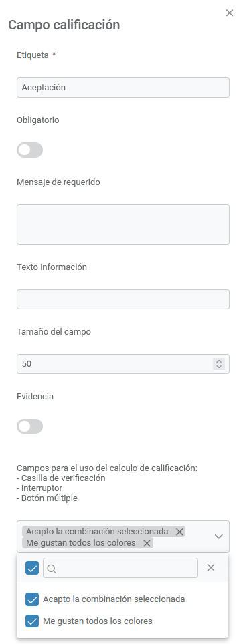Uncheck the select-all checkbox in dropdown
This screenshot has width=247, height=644.
pos(32,568)
